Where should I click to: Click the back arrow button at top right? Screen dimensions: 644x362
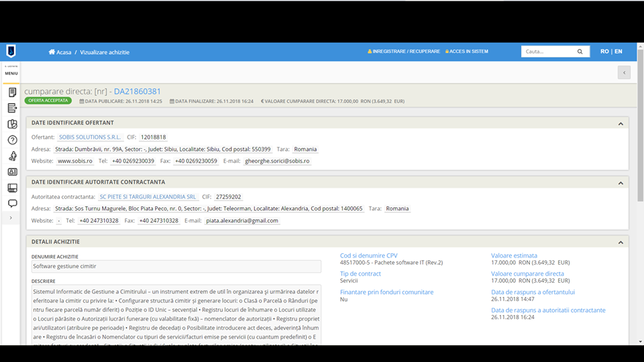coord(624,72)
